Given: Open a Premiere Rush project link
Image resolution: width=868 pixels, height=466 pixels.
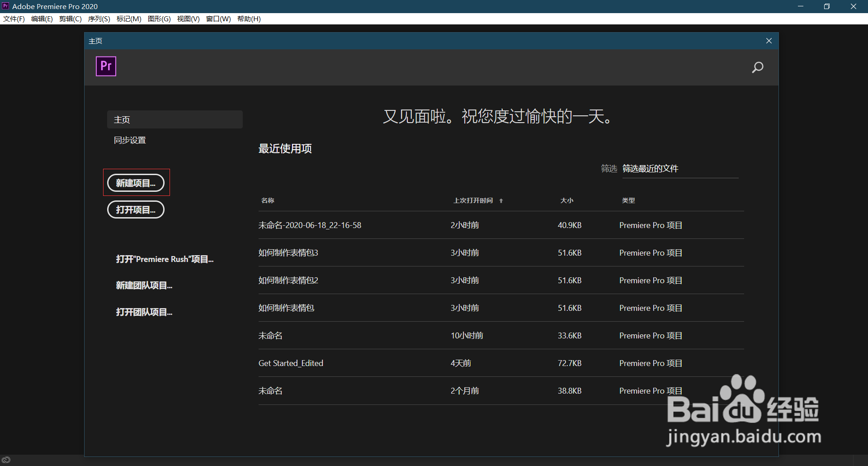Looking at the screenshot, I should [x=165, y=259].
